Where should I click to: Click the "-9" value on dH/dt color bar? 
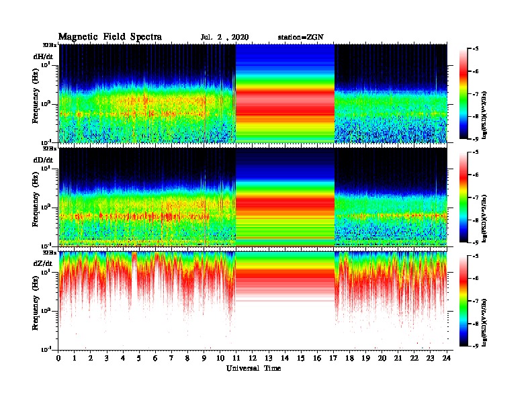[x=476, y=139]
